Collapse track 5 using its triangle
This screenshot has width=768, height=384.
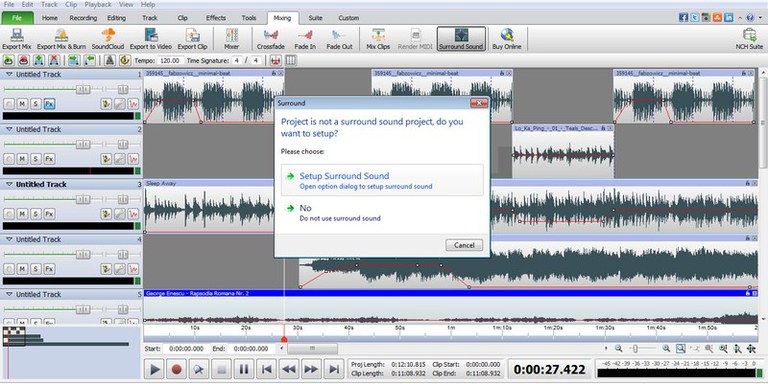[x=9, y=294]
